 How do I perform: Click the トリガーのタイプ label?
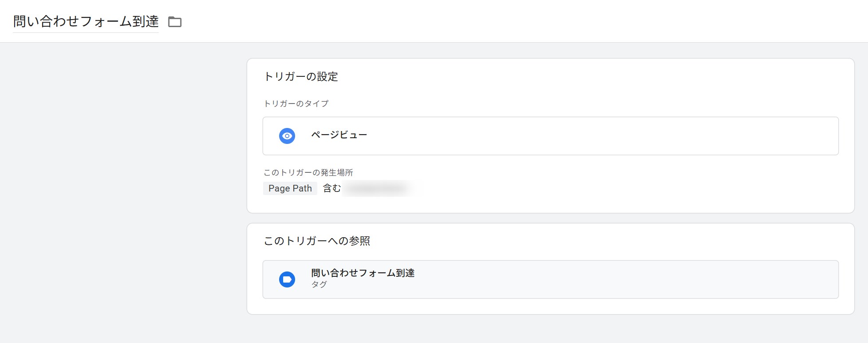pyautogui.click(x=296, y=104)
